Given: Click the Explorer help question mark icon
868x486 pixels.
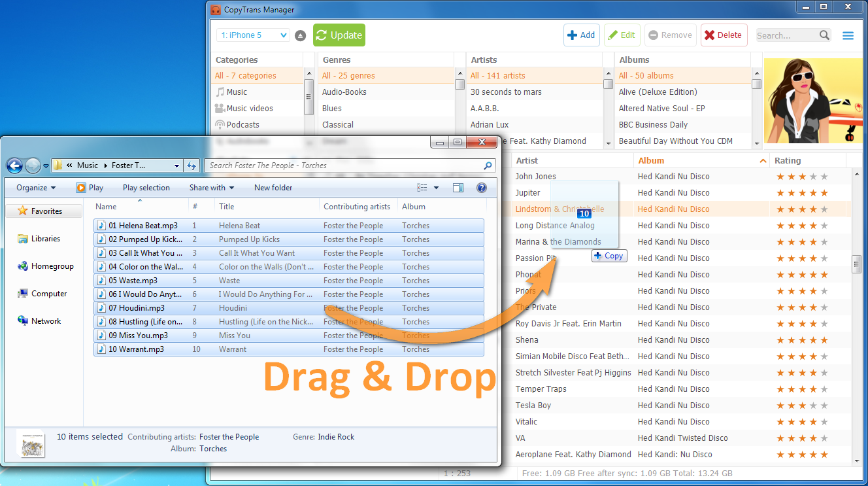Looking at the screenshot, I should (x=482, y=188).
